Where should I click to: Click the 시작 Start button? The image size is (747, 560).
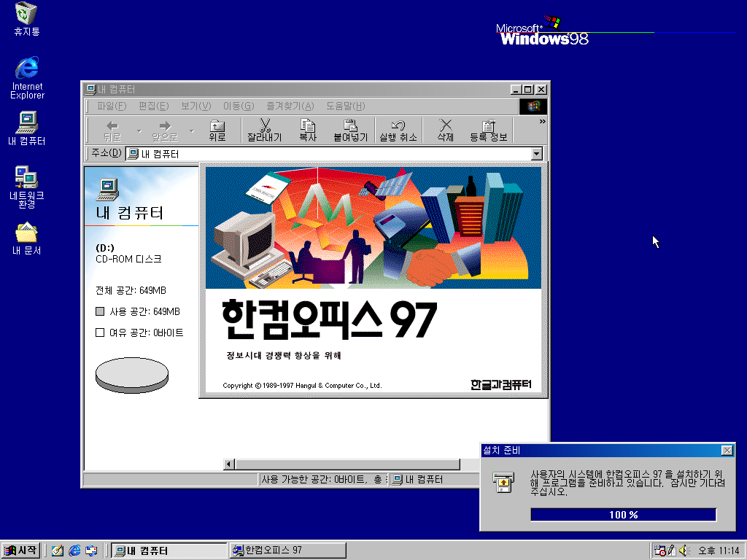point(20,551)
